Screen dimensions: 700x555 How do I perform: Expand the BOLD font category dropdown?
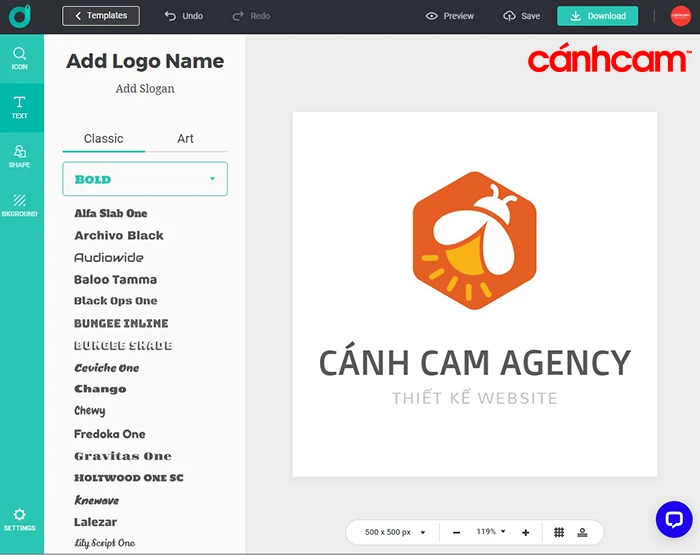click(145, 179)
